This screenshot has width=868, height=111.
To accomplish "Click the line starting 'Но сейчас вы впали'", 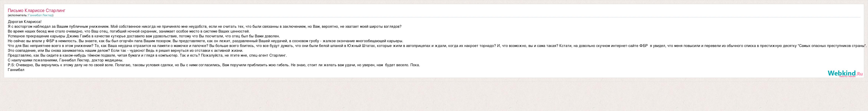I will tap(205, 41).
